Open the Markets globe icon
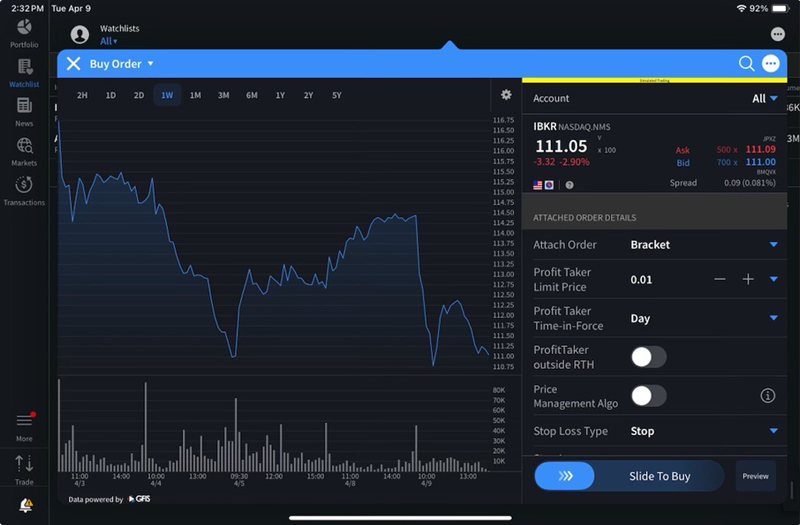This screenshot has width=800, height=525. 24,145
